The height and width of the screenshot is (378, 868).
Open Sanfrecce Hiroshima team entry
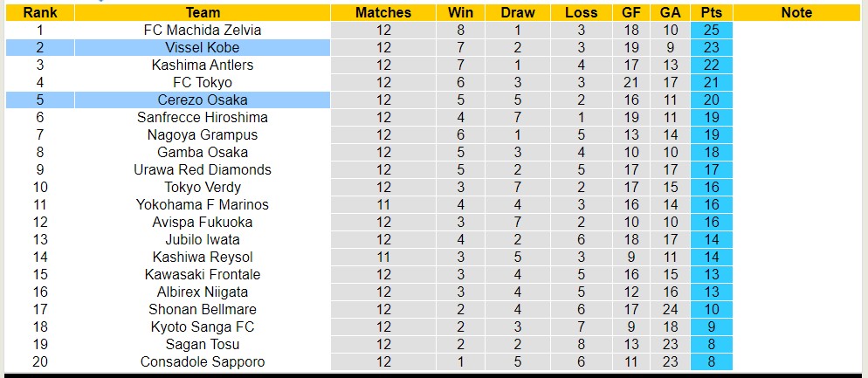(203, 117)
